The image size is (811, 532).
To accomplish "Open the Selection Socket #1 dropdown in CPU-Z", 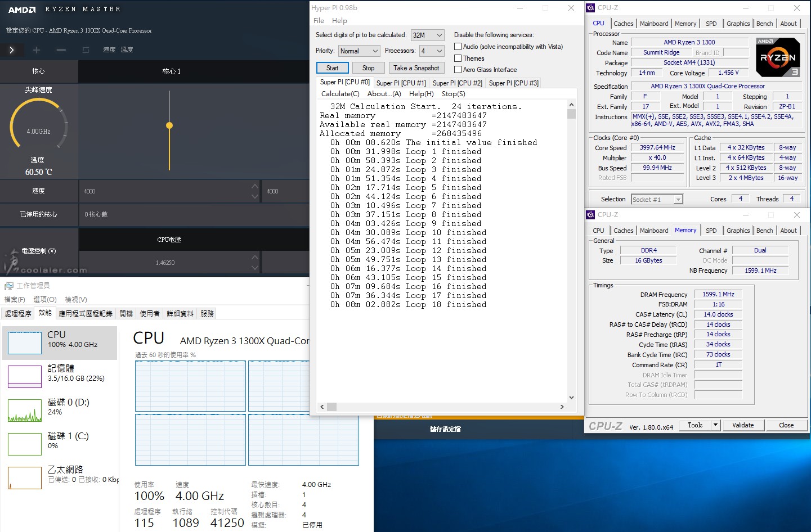I will (x=657, y=199).
